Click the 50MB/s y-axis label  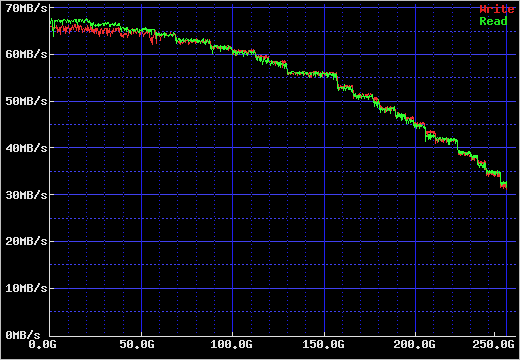pos(26,101)
